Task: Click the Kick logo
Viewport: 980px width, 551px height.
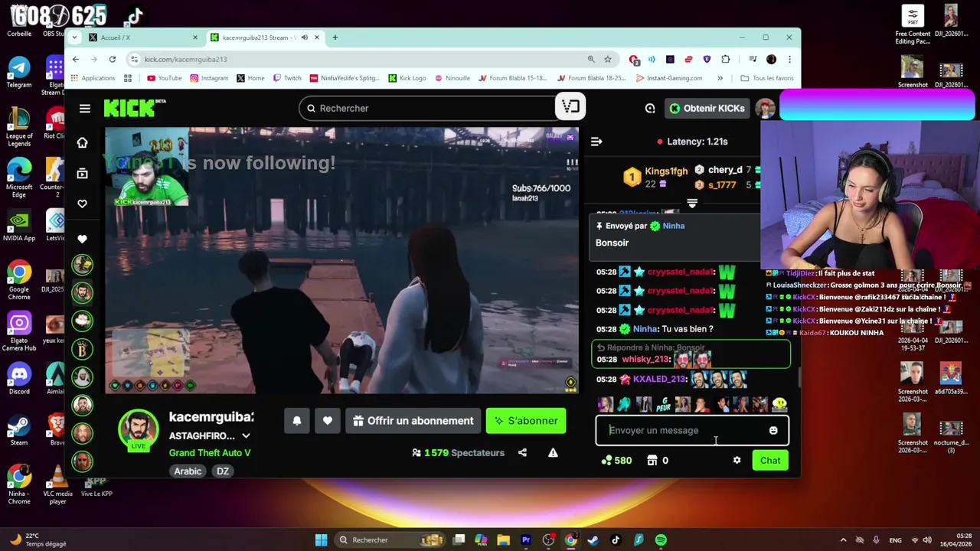Action: tap(135, 108)
